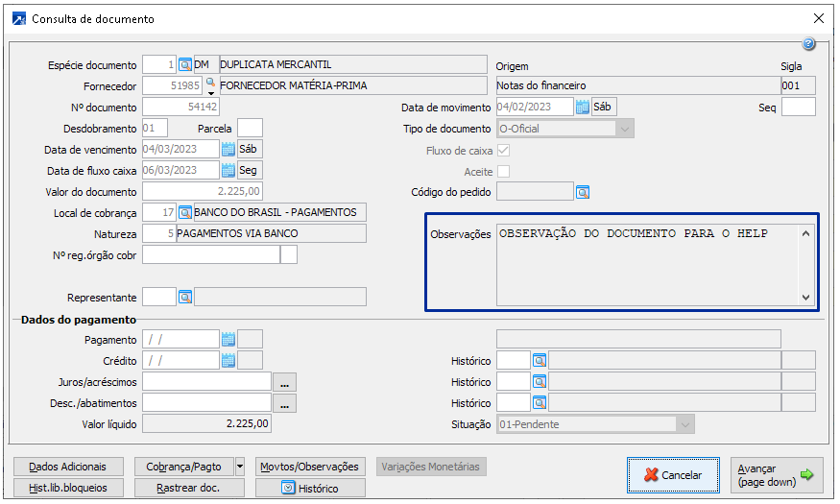Open lookup for Espécie documento field
The image size is (840, 504).
[185, 65]
